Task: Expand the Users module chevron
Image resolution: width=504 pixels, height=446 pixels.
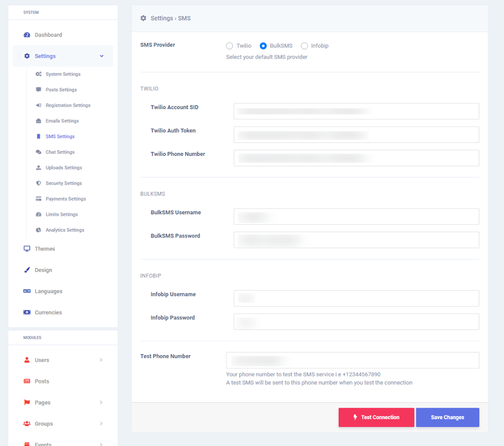Action: [101, 360]
